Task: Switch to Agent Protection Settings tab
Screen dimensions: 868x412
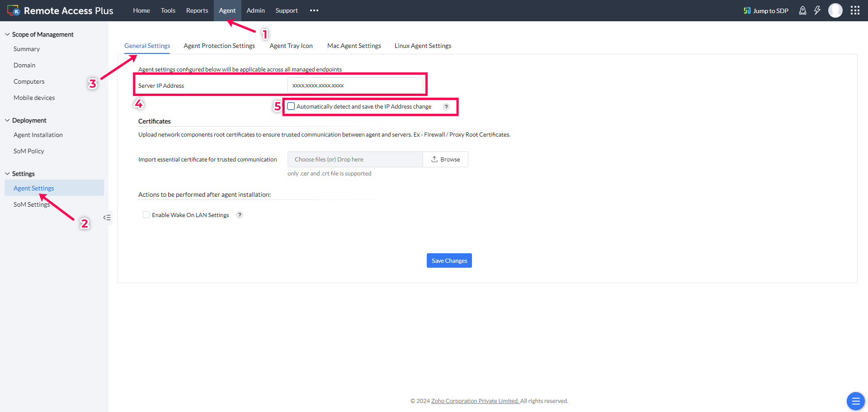Action: 219,46
